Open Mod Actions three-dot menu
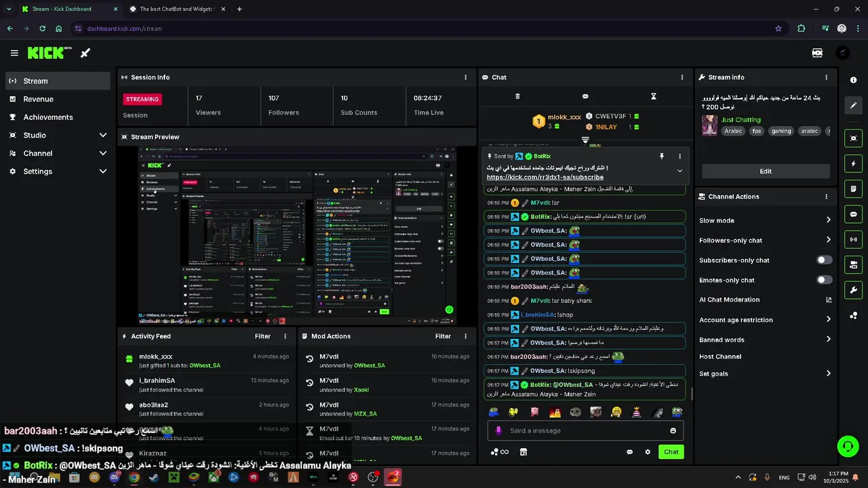The image size is (868, 488). 465,336
